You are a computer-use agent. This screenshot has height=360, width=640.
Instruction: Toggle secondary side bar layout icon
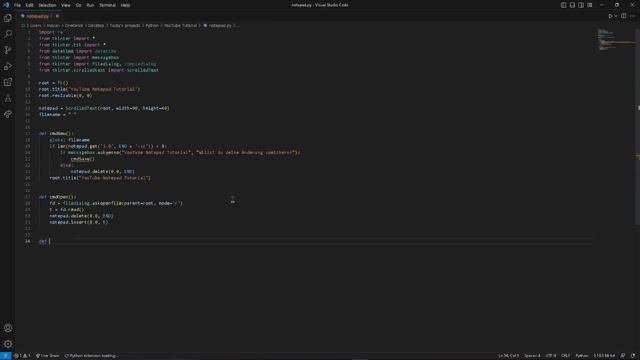point(581,5)
